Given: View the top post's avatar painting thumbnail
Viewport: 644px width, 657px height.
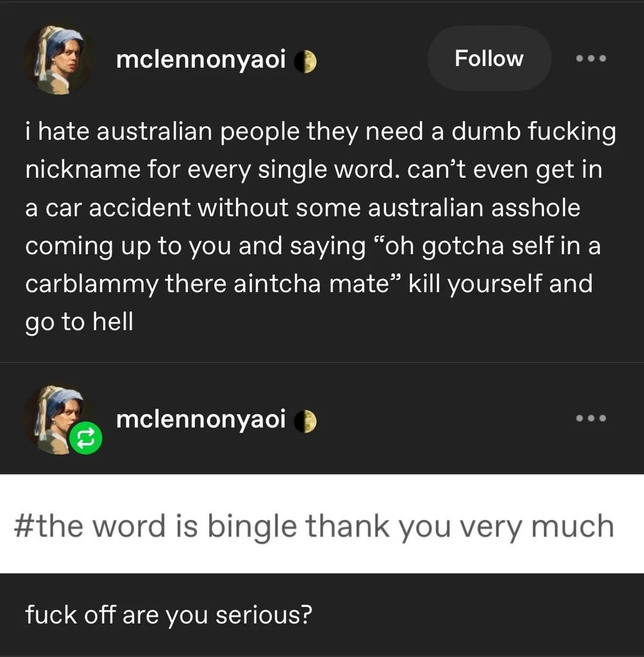Looking at the screenshot, I should coord(58,60).
